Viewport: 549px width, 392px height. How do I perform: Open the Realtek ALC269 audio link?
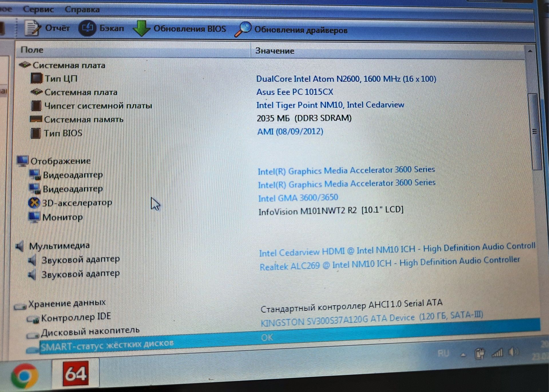pyautogui.click(x=390, y=263)
